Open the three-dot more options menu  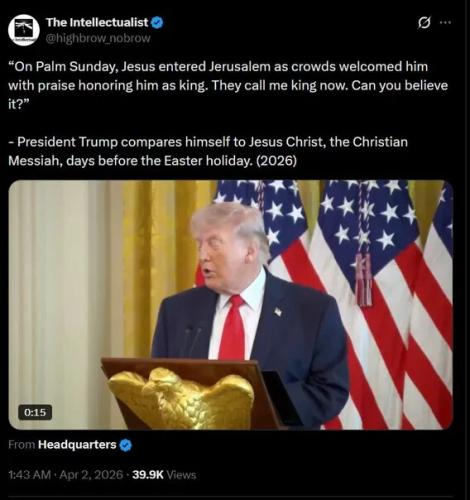(445, 22)
